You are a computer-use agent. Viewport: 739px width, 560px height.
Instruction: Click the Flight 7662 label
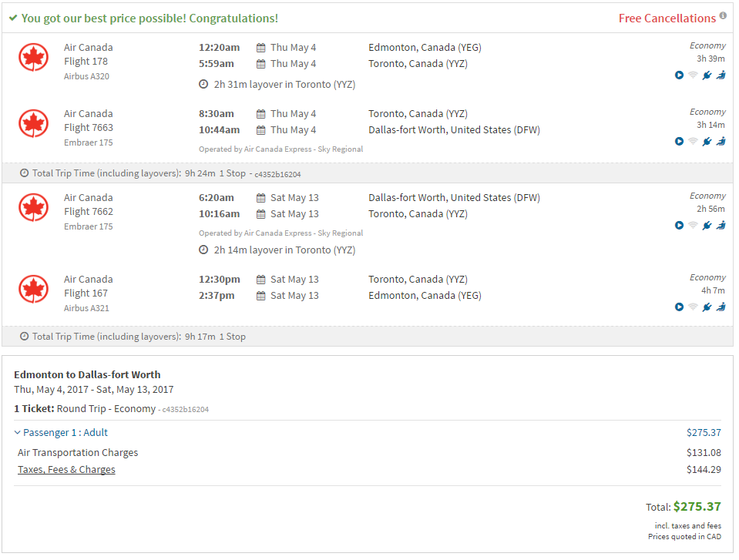(89, 212)
